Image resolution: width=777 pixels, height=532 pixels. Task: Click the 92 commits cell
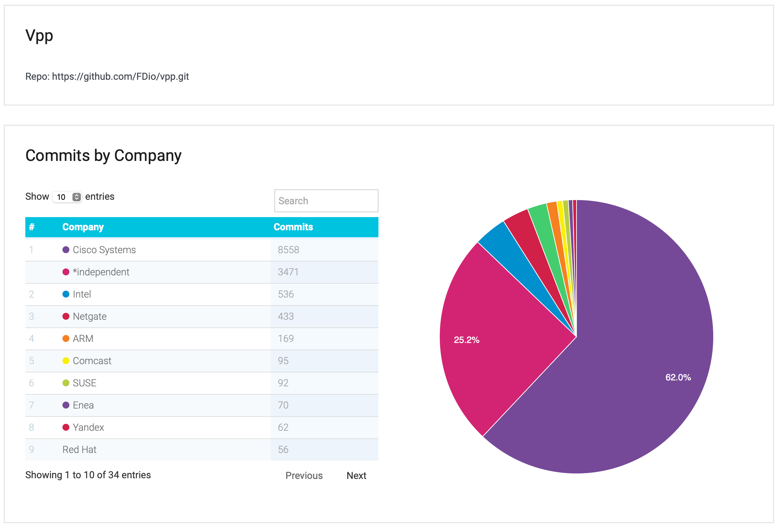coord(324,383)
